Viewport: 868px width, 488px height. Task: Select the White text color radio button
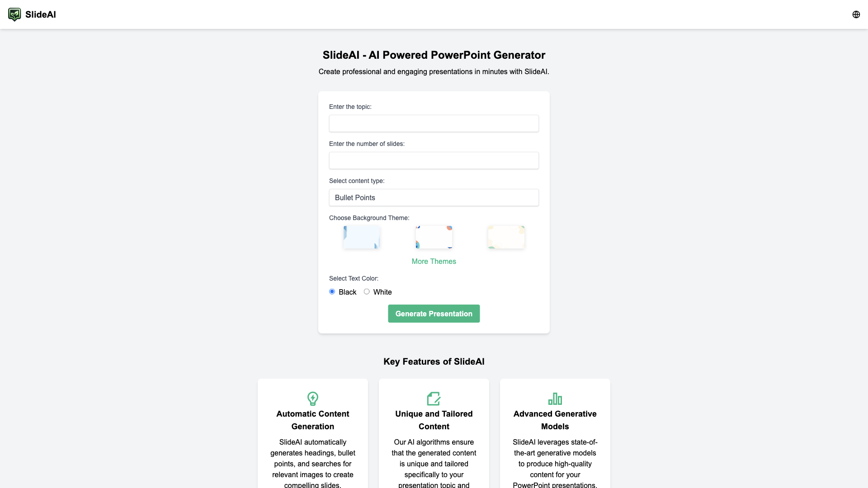point(367,292)
